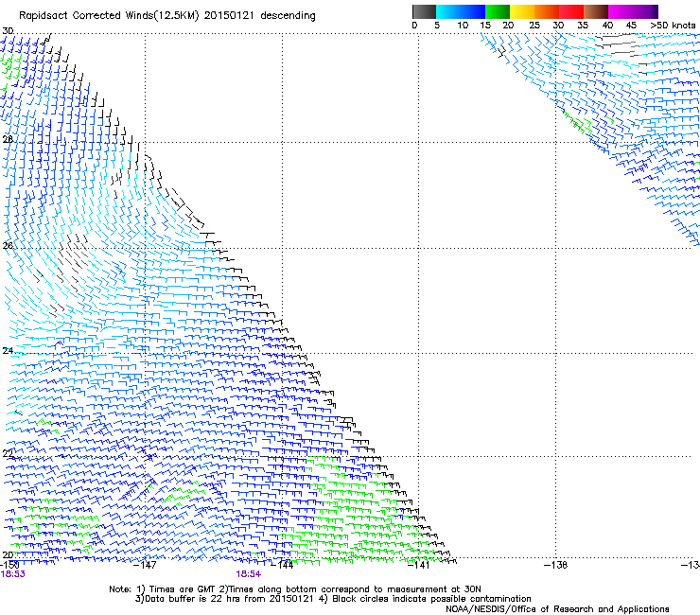Click the longitude label '-147'
Screen dimensions: 700x615
(145, 565)
